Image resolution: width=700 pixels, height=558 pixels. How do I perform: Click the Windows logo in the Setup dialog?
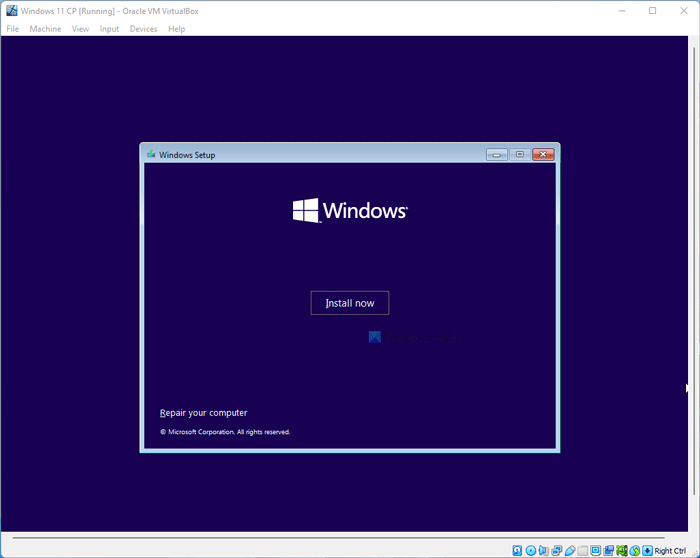coord(350,210)
